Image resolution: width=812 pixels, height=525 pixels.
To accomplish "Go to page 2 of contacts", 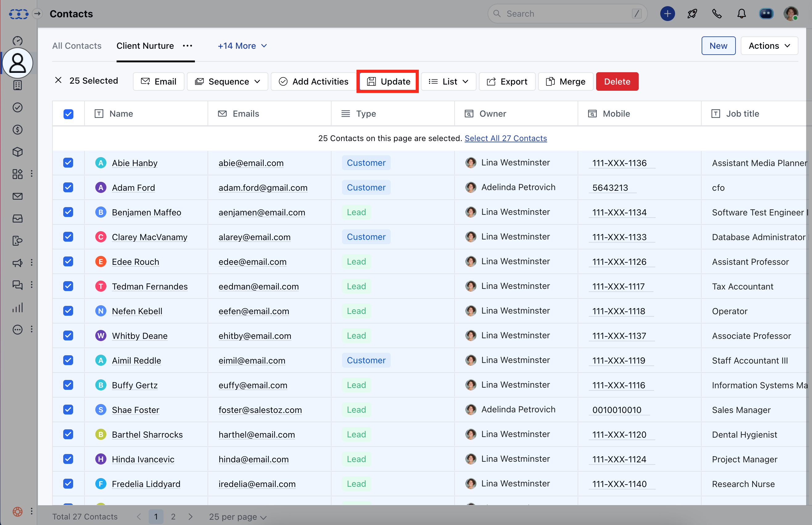I will click(173, 516).
